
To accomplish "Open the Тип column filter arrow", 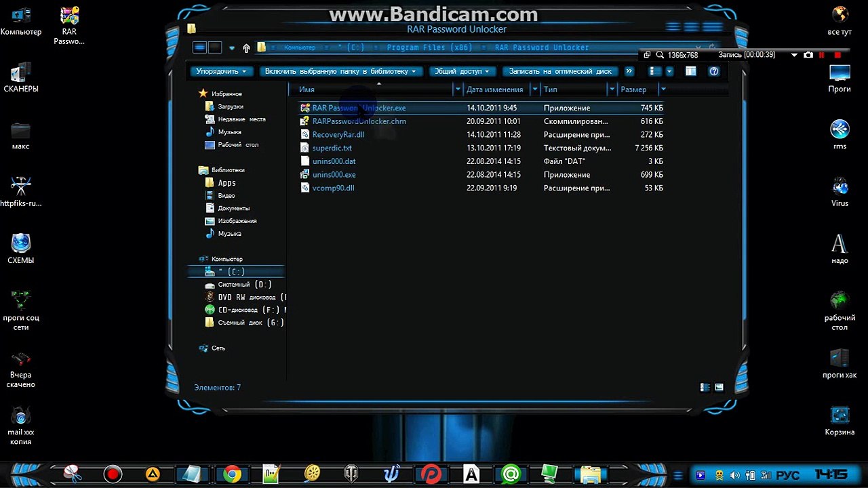I will pos(612,89).
